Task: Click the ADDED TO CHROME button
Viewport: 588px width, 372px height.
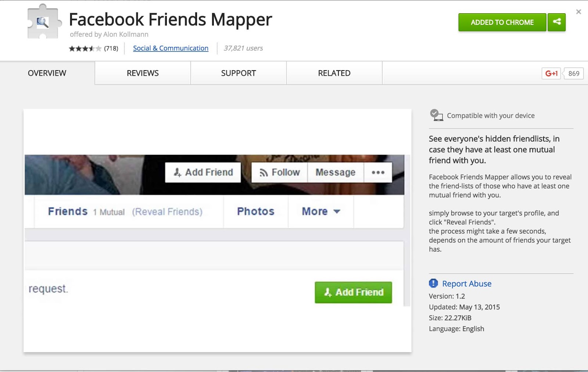Action: (502, 22)
